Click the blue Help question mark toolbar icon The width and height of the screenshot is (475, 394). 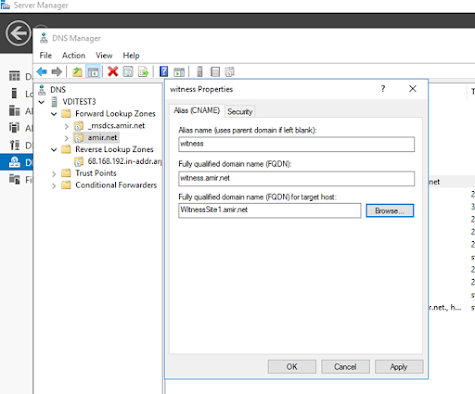click(164, 72)
